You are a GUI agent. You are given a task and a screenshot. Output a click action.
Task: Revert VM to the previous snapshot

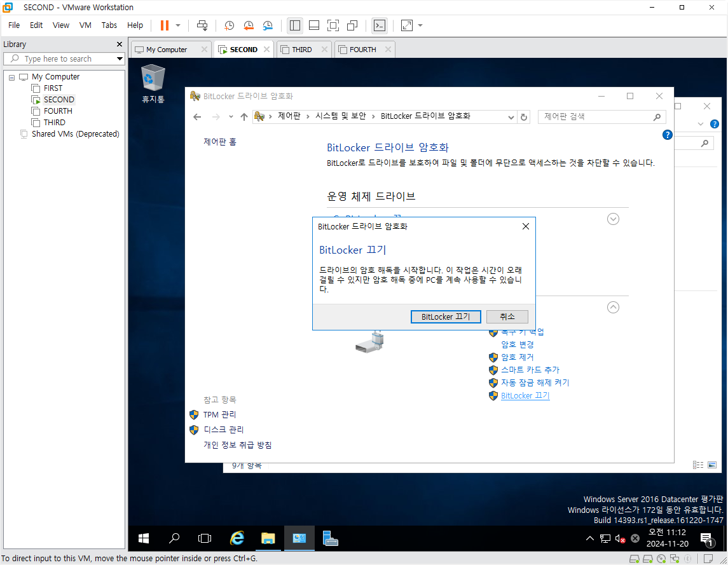coord(249,25)
